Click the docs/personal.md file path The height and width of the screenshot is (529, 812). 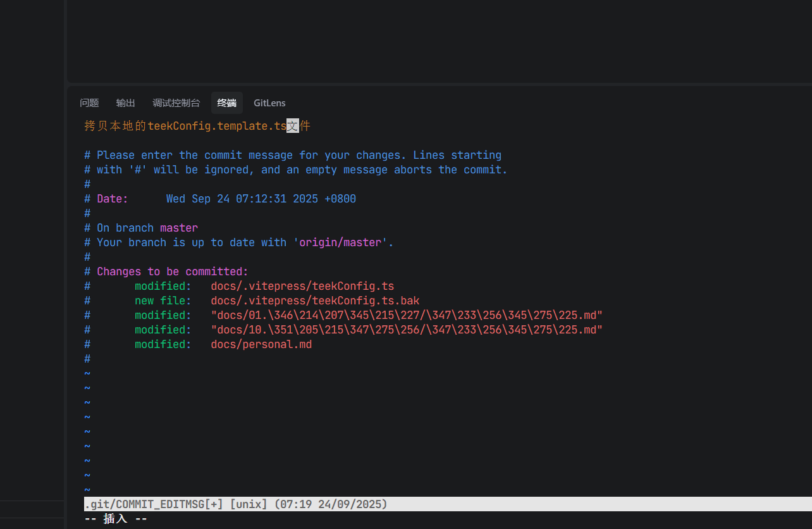(261, 344)
